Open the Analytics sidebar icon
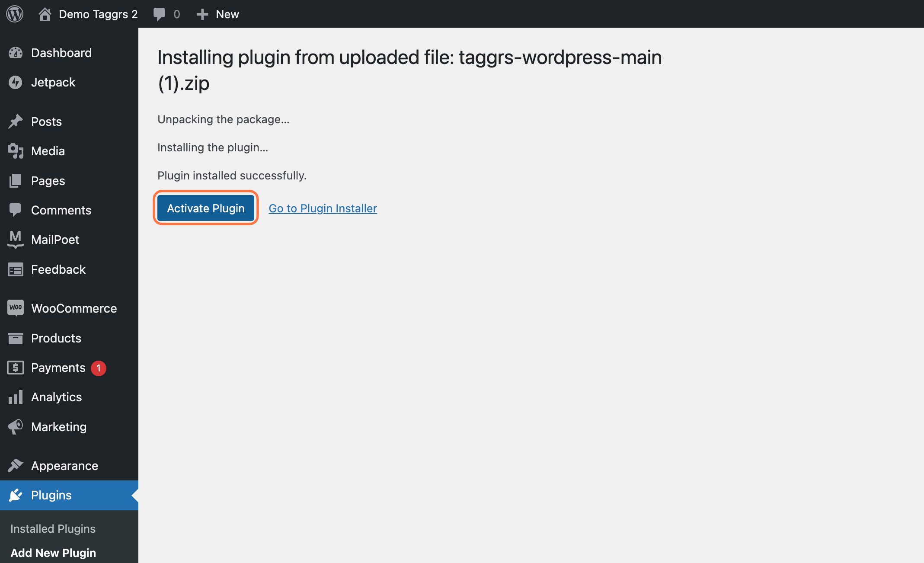The image size is (924, 563). (16, 397)
